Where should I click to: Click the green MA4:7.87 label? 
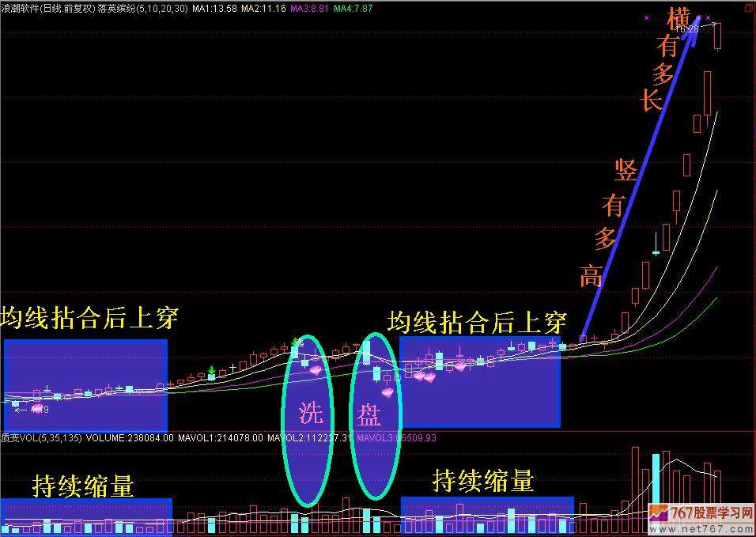click(x=353, y=7)
